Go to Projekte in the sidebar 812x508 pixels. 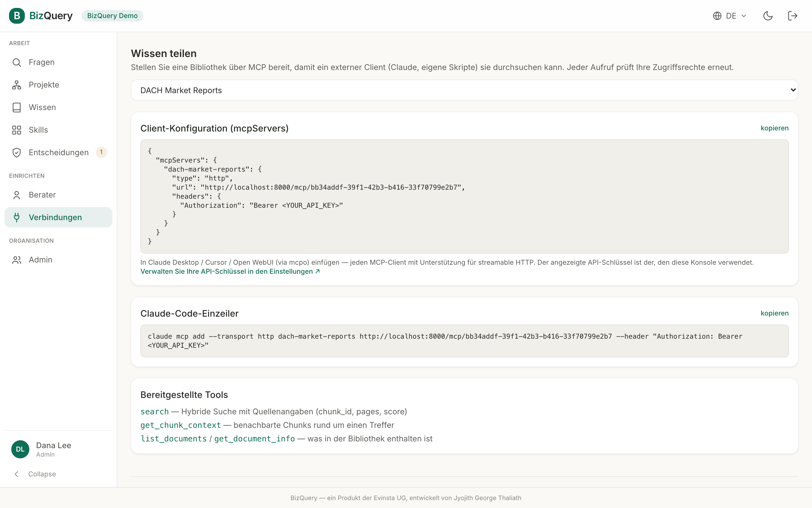(58, 85)
